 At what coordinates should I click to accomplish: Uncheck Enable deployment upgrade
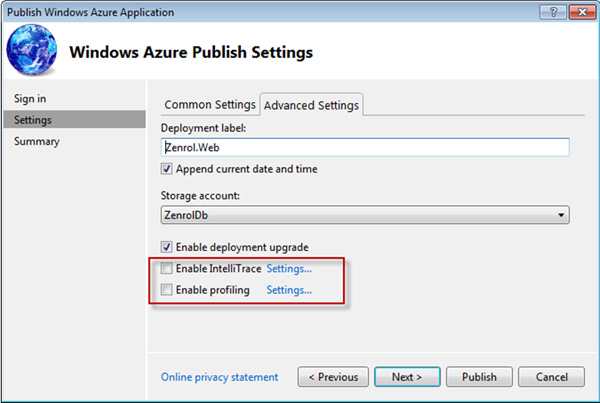(x=167, y=247)
